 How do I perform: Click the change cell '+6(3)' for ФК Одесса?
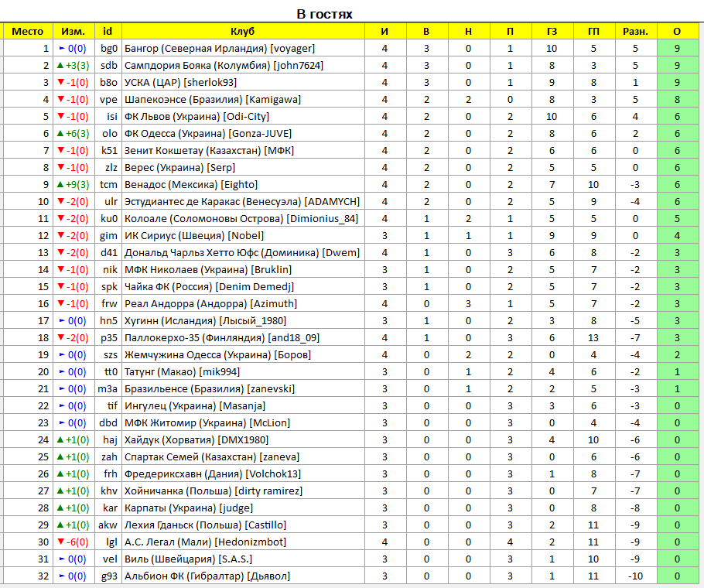(x=73, y=134)
